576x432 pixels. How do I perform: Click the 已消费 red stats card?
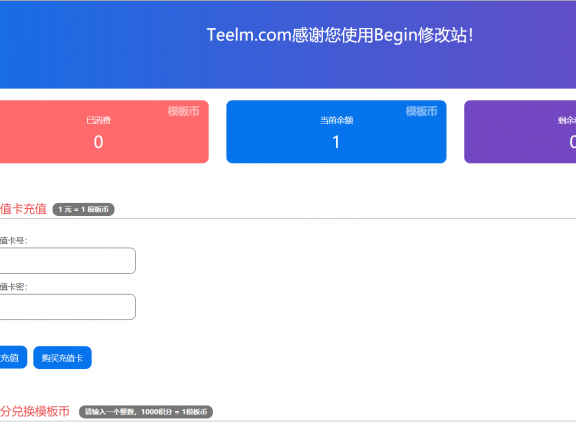tap(104, 132)
